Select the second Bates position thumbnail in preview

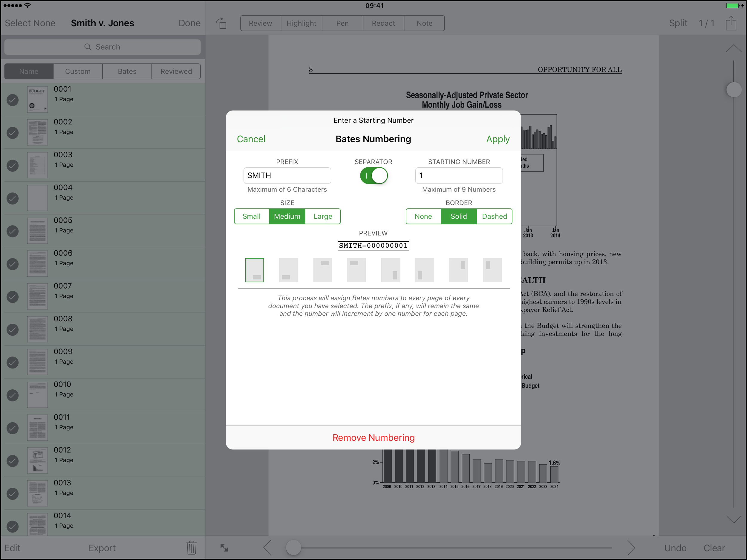click(x=288, y=270)
